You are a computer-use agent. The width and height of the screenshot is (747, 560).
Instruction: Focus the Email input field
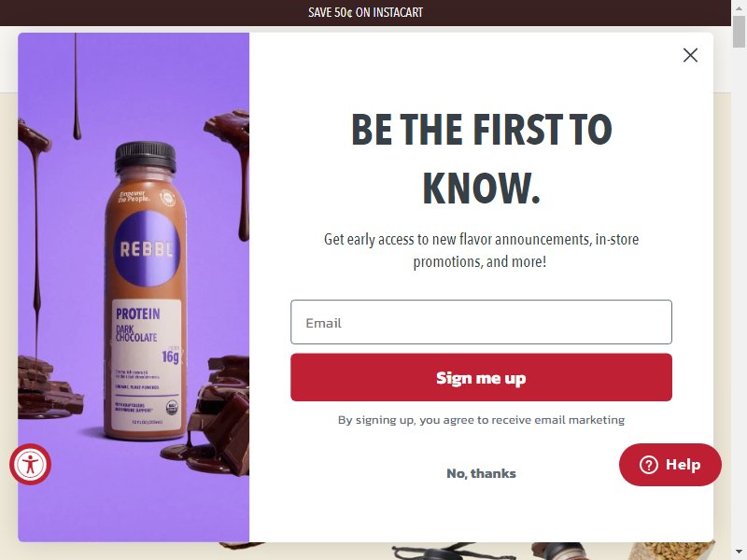(481, 322)
